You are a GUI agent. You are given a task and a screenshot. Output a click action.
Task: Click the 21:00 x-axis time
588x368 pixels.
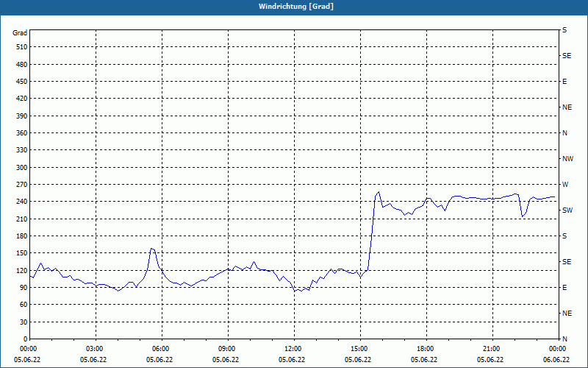[x=491, y=349]
